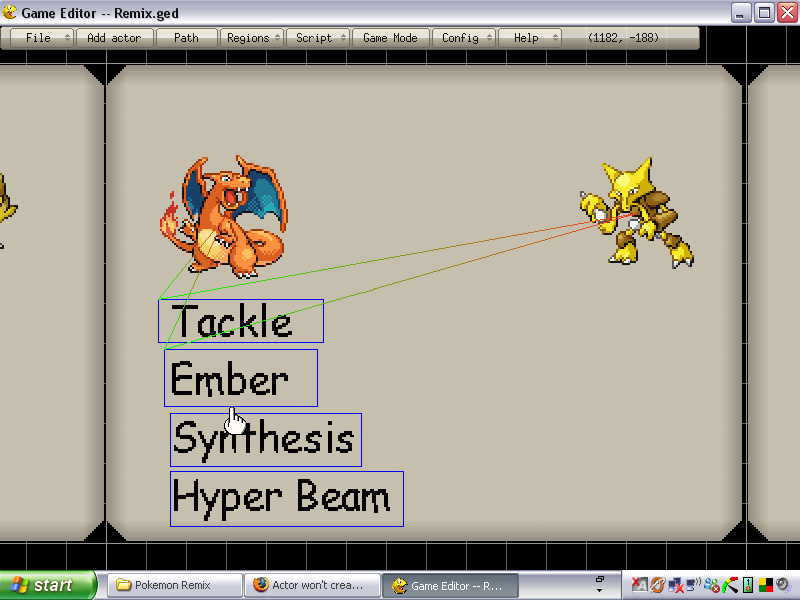The image size is (800, 600).
Task: Open the Config dropdown menu
Action: (x=464, y=38)
